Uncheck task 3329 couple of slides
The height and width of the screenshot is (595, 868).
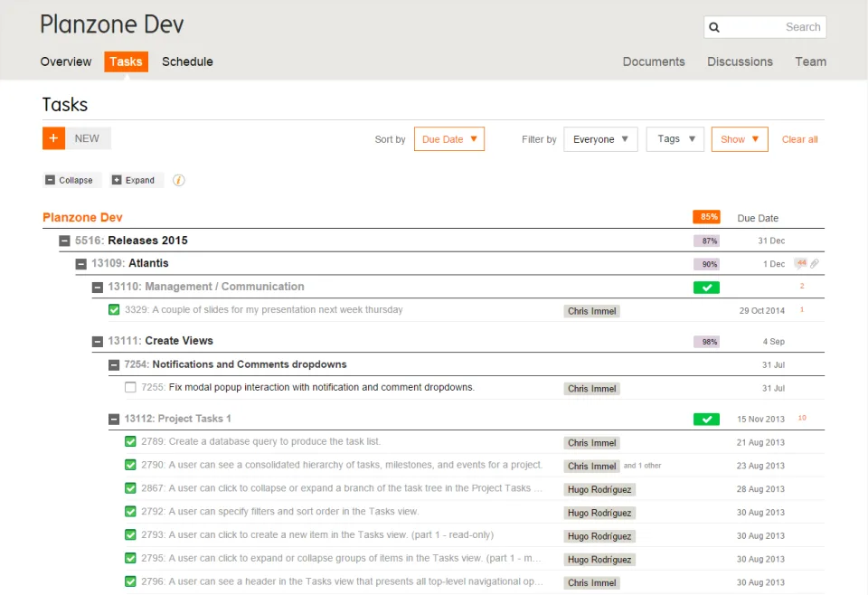(x=114, y=309)
